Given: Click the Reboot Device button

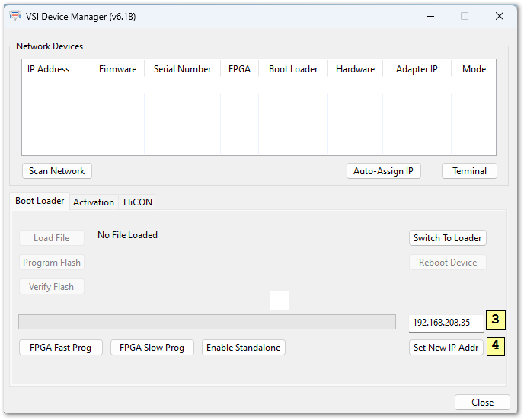Looking at the screenshot, I should pyautogui.click(x=448, y=262).
